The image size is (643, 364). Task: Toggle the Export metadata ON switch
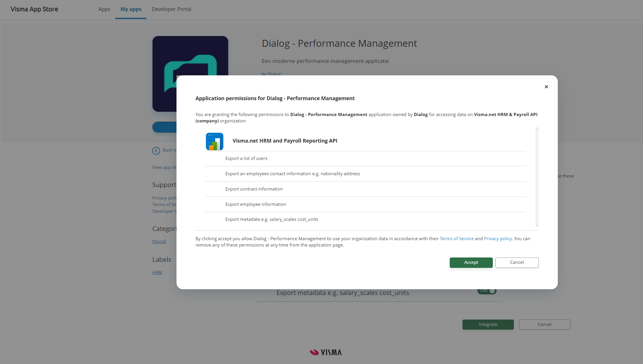coord(487,291)
